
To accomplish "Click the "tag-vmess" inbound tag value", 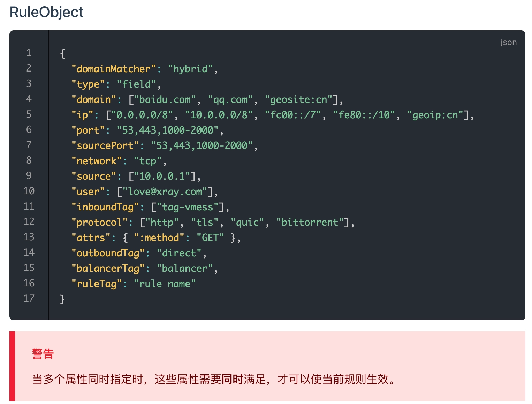I will point(188,207).
